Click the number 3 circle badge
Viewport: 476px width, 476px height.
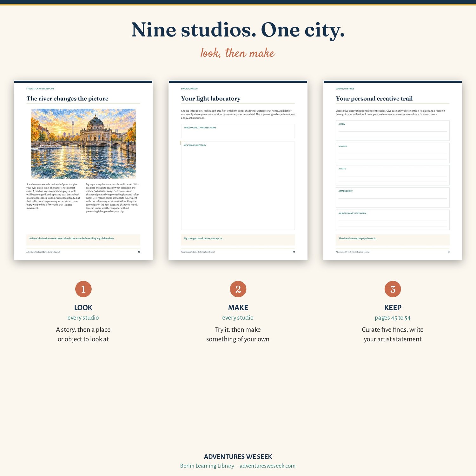point(393,289)
